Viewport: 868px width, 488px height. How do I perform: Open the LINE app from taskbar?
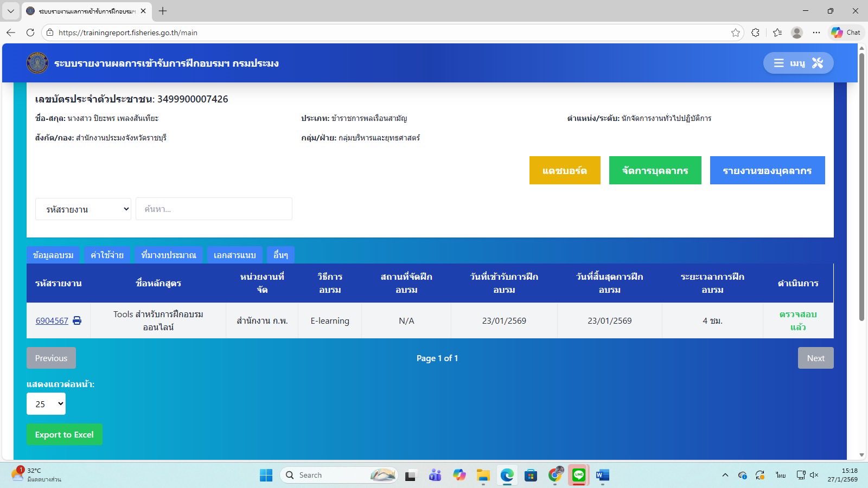[579, 475]
